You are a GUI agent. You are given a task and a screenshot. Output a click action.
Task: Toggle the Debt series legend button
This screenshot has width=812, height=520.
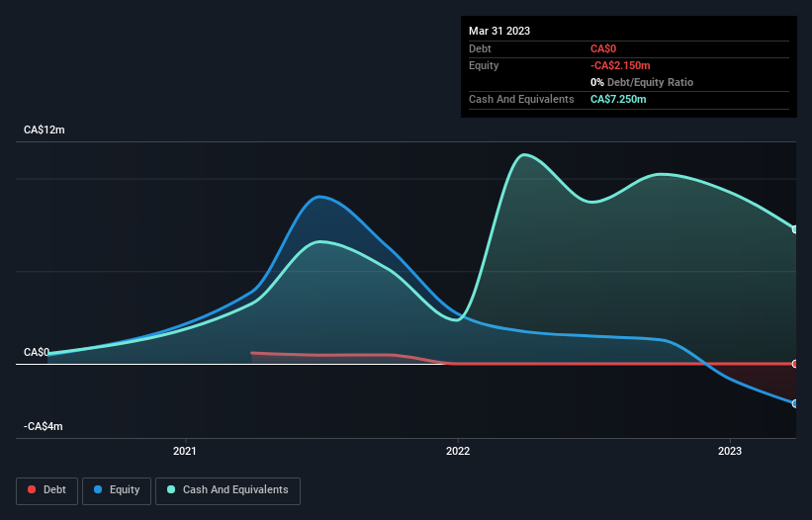click(x=46, y=490)
